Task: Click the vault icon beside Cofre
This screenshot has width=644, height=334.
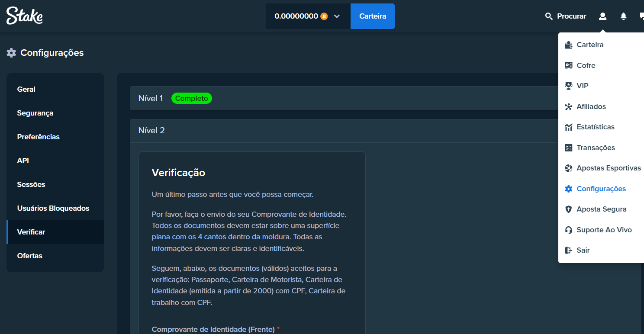Action: click(569, 65)
